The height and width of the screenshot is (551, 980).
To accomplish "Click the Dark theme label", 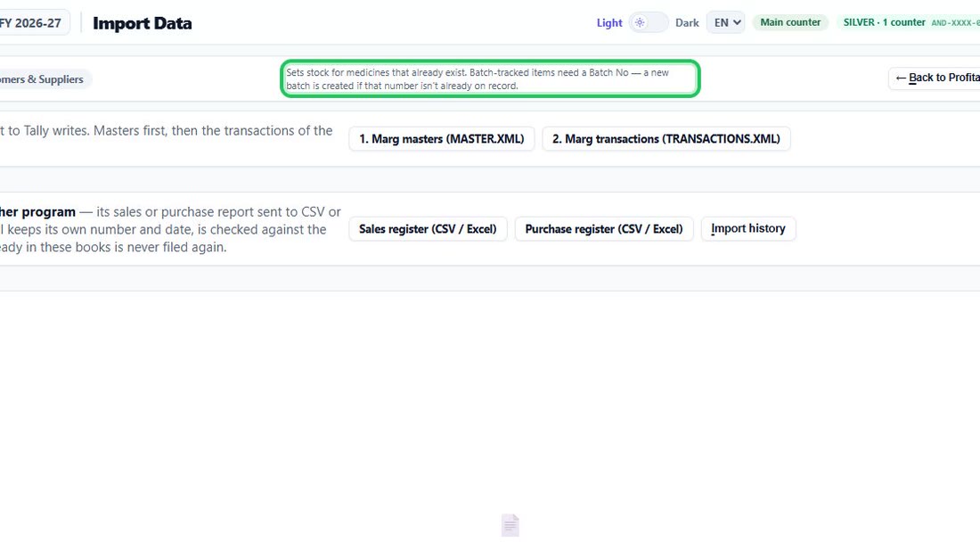I will click(x=687, y=23).
